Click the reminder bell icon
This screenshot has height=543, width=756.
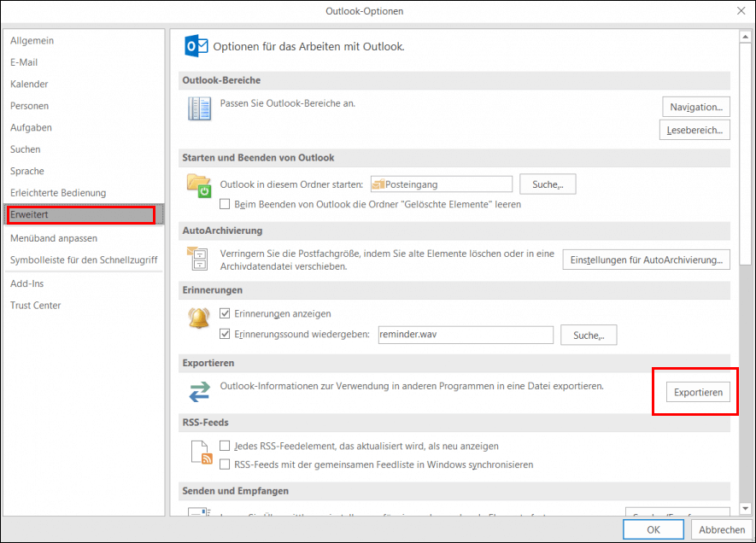[x=199, y=318]
